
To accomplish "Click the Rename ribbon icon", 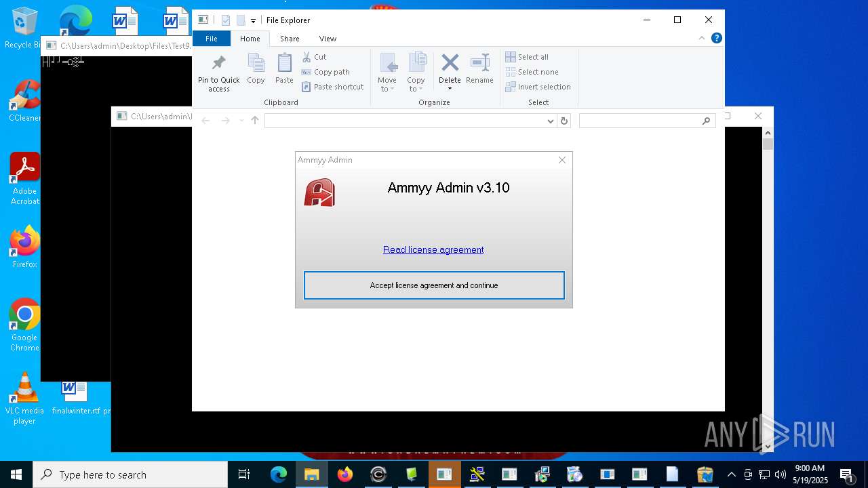I will tap(479, 69).
